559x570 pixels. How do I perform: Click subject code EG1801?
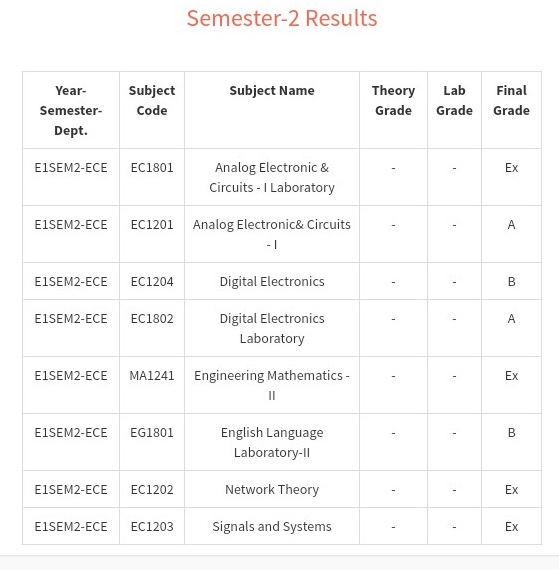pyautogui.click(x=152, y=433)
